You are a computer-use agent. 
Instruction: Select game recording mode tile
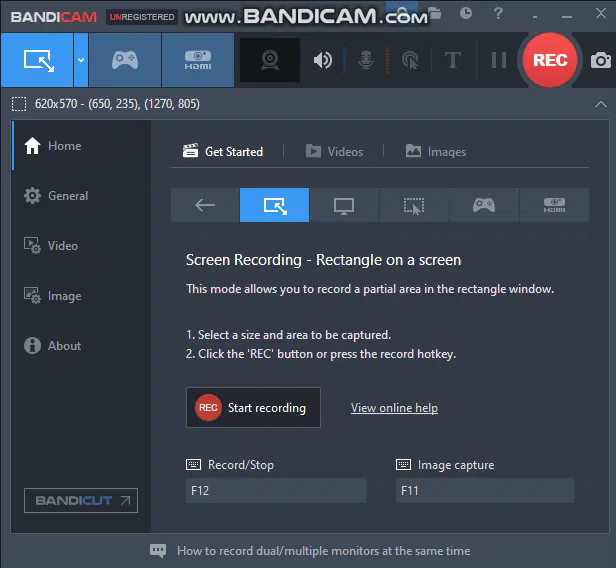coord(484,205)
